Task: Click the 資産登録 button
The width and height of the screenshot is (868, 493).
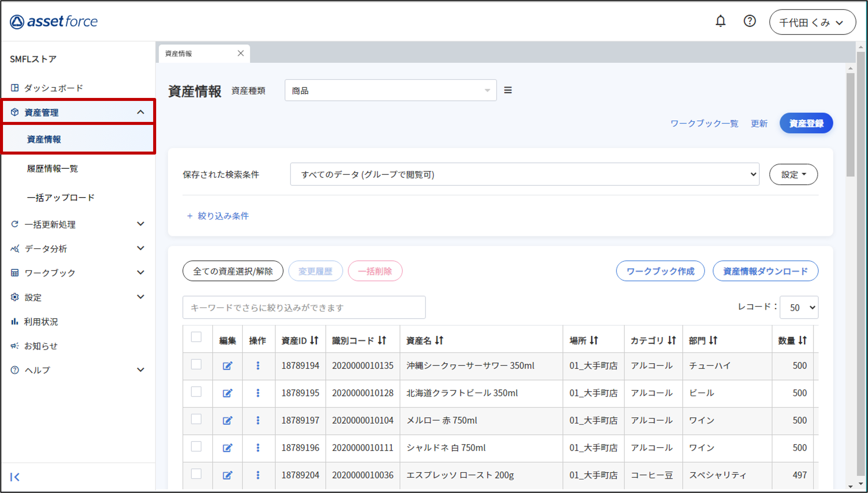Action: tap(806, 123)
